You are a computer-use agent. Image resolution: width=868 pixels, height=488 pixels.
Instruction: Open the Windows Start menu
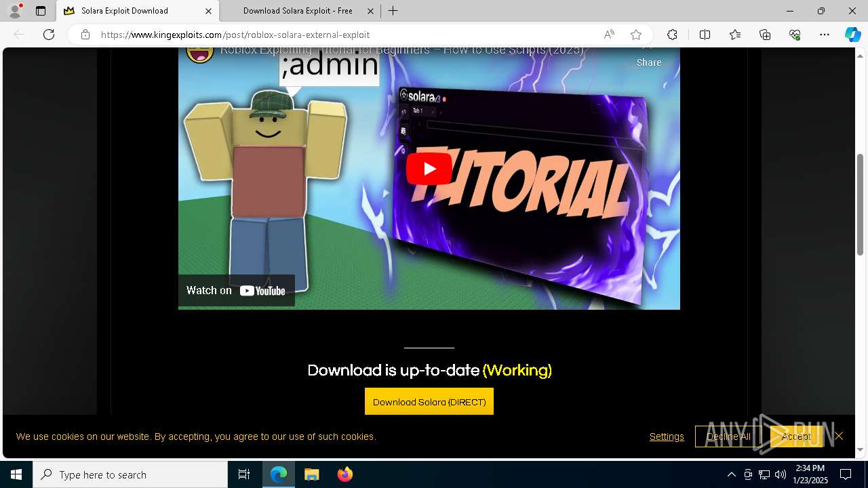(16, 474)
